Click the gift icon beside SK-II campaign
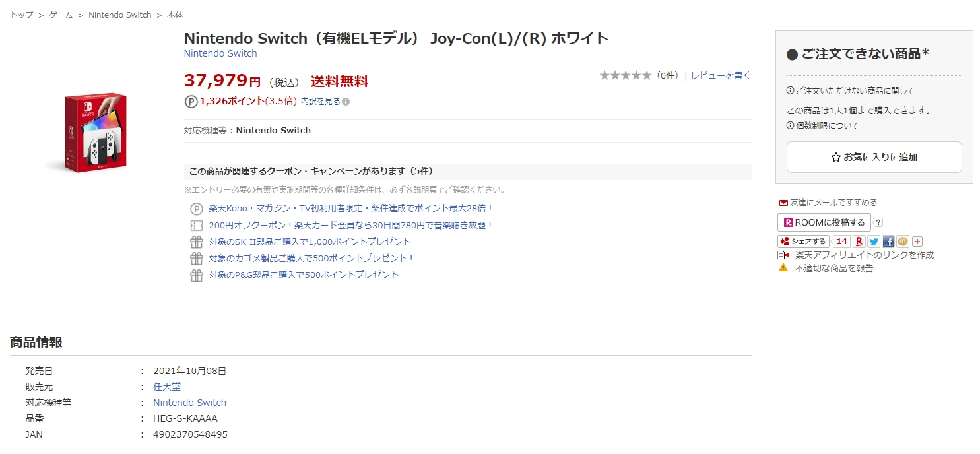Viewport: 980px width, 454px height. point(196,242)
